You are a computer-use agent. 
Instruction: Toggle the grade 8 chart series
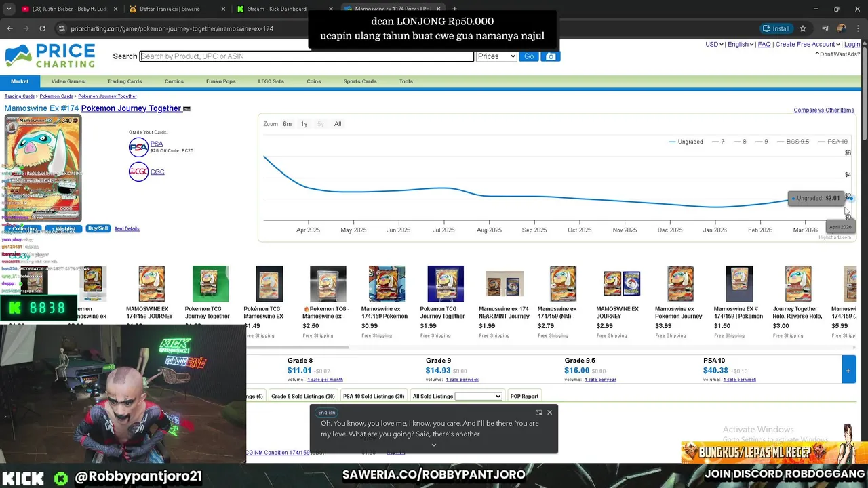click(740, 142)
